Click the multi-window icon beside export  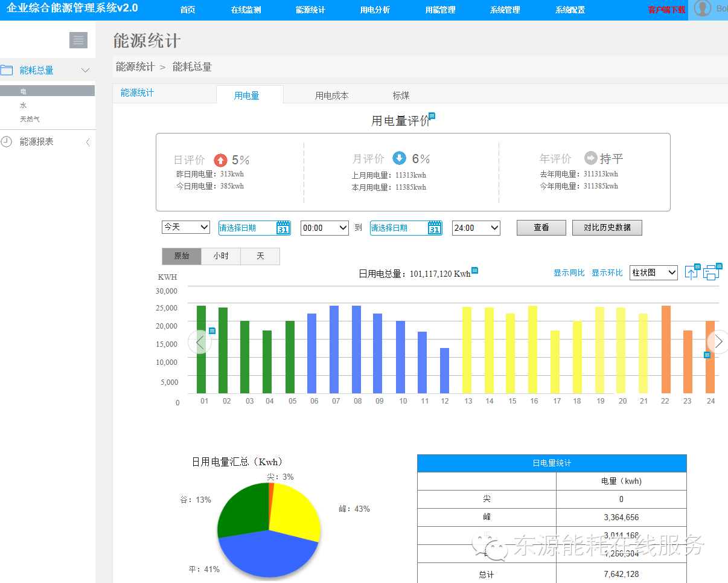(x=712, y=272)
